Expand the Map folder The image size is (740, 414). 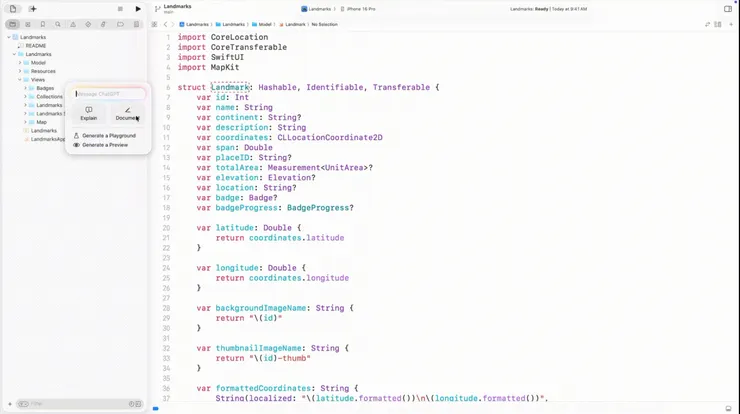[25, 122]
